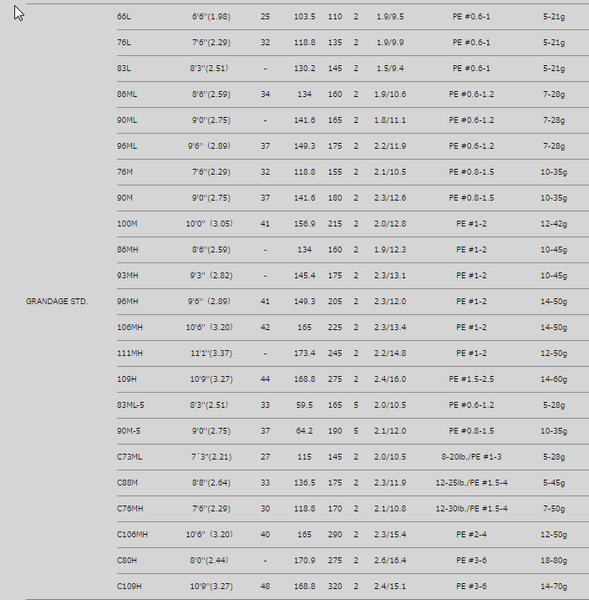Click the GRANDAGE STD. series label
589x600 pixels.
point(57,302)
